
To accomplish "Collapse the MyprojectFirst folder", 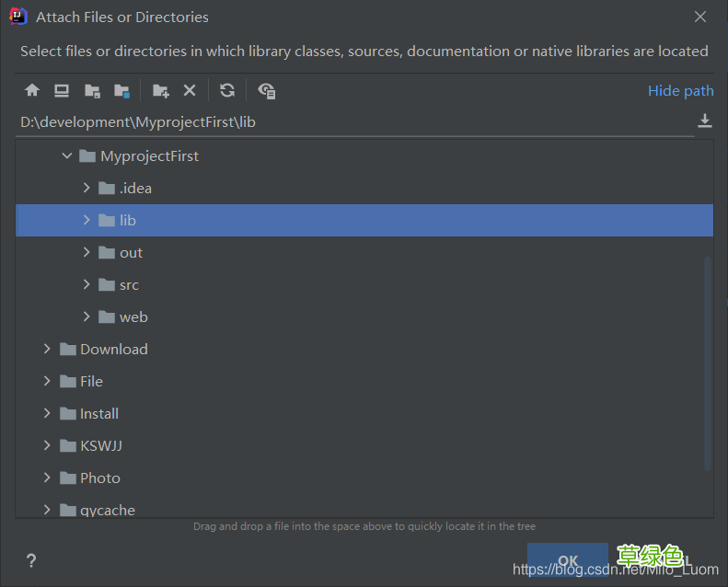I will pos(67,156).
